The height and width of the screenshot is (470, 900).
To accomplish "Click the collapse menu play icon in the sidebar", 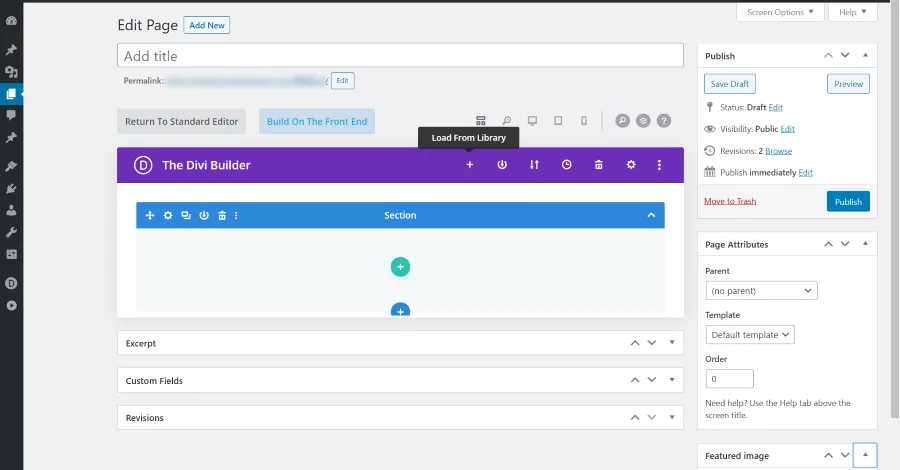I will coord(11,305).
